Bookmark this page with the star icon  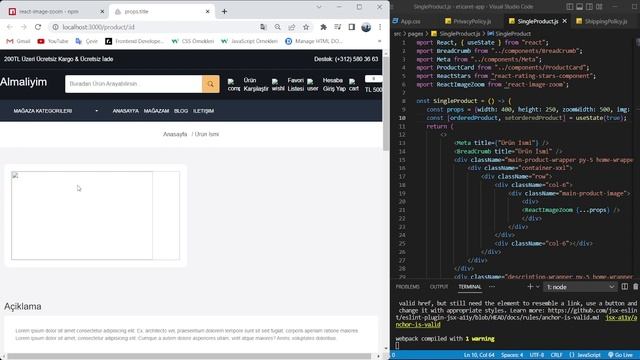tap(306, 27)
